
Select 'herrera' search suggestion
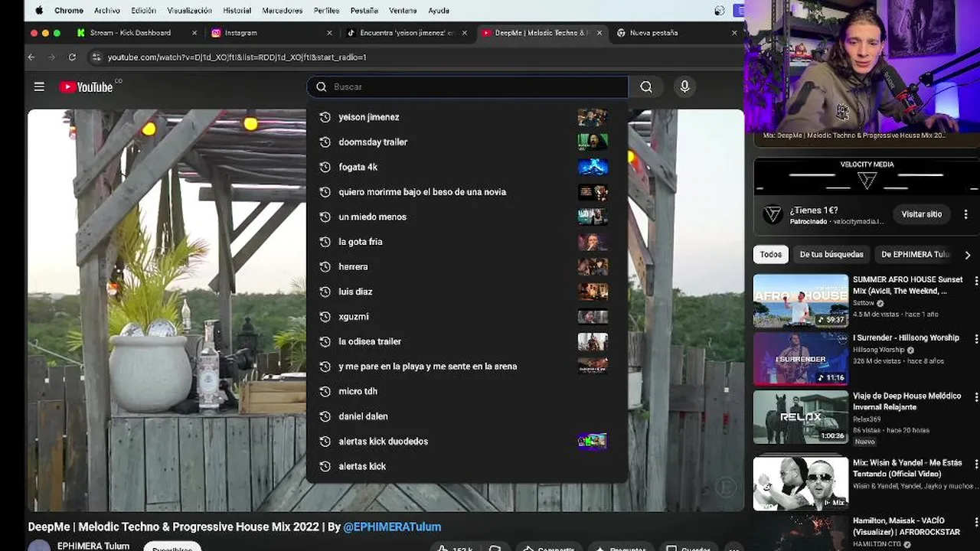(x=466, y=266)
